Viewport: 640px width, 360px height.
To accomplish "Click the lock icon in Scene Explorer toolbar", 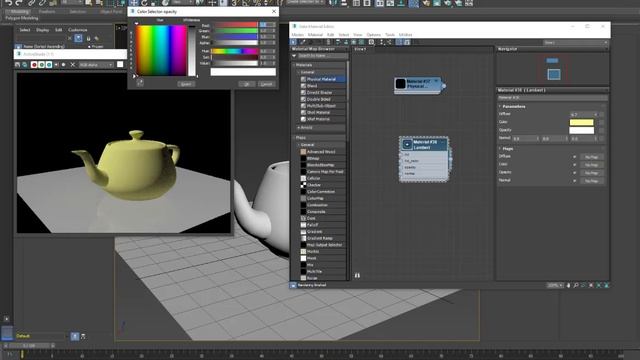I will (x=88, y=38).
